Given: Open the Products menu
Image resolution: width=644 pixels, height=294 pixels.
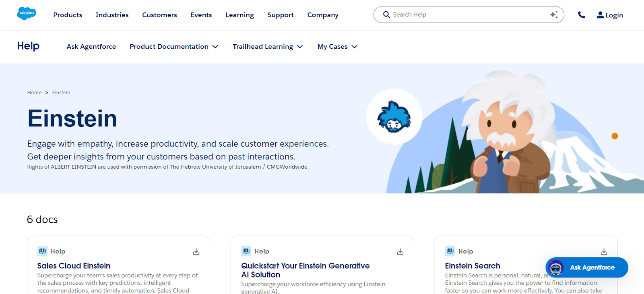Looking at the screenshot, I should (68, 15).
